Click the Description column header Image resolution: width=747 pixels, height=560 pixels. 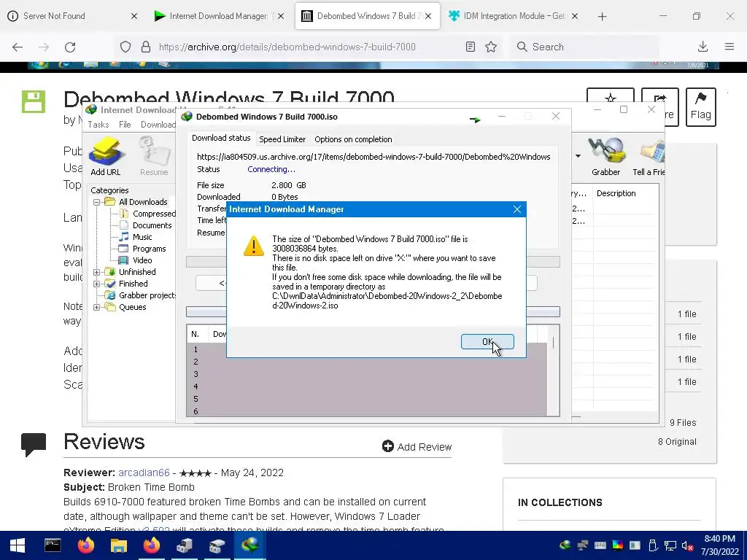click(x=616, y=193)
